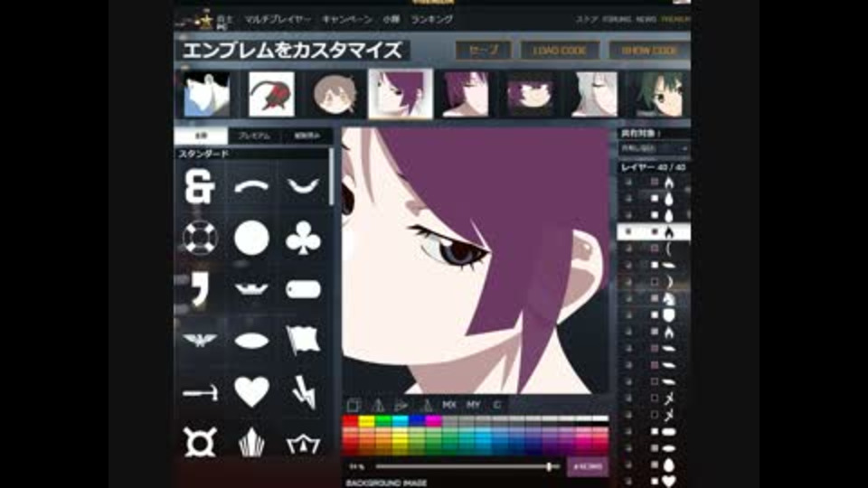Select the ring with four spikes shape

point(200,442)
